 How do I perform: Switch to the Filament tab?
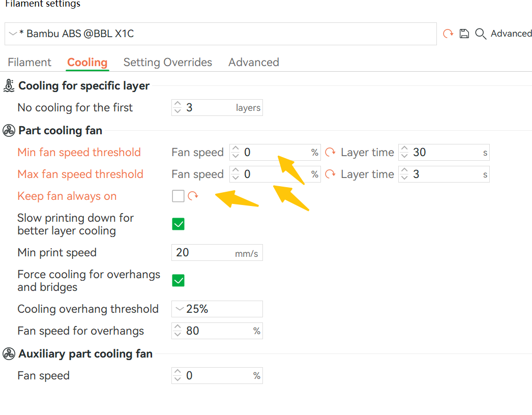click(29, 62)
